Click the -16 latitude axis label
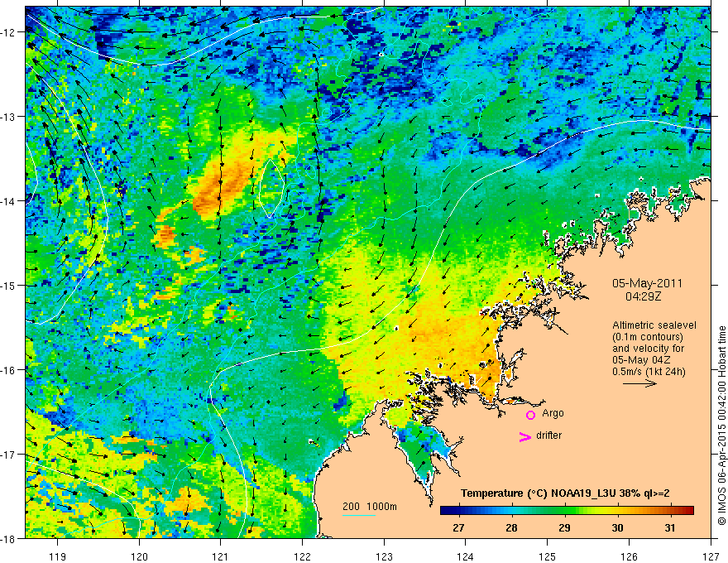 click(x=9, y=370)
